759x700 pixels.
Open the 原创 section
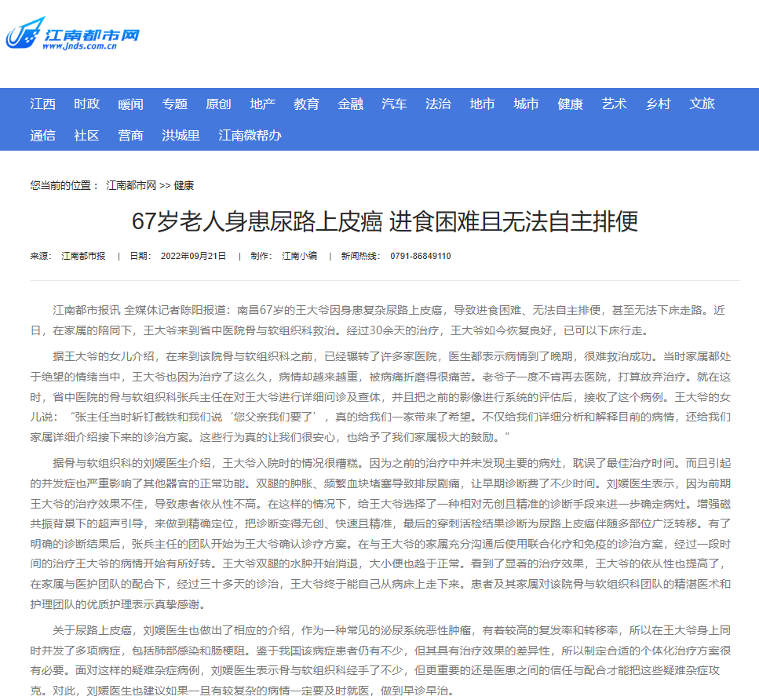pyautogui.click(x=219, y=104)
